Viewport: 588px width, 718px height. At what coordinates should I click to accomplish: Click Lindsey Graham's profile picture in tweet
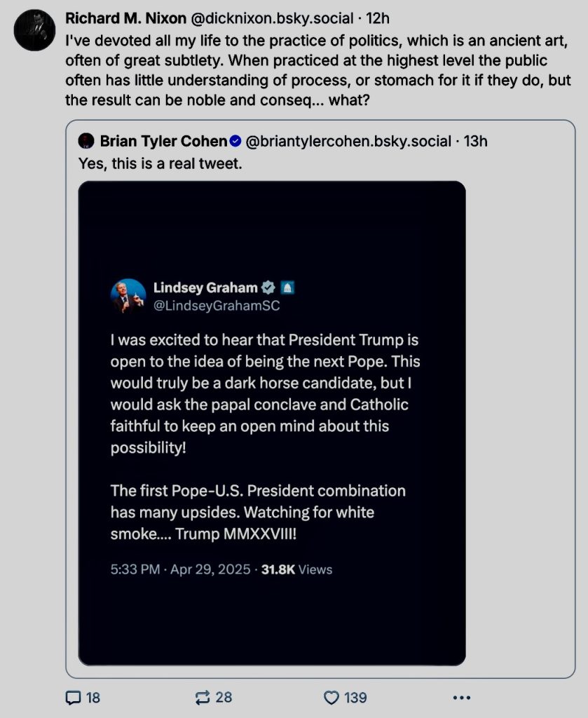point(128,296)
